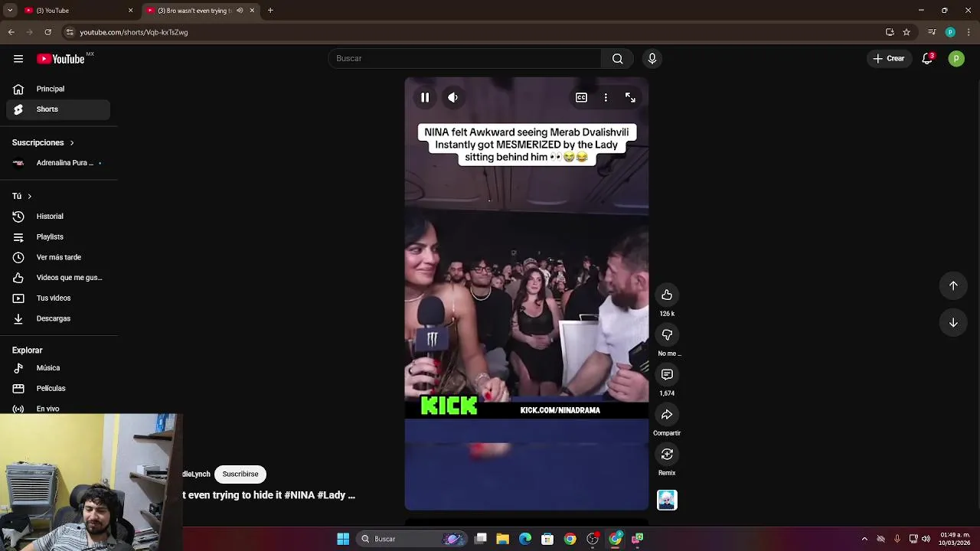Click install app icon in address bar
The image size is (980, 551).
(x=890, y=32)
